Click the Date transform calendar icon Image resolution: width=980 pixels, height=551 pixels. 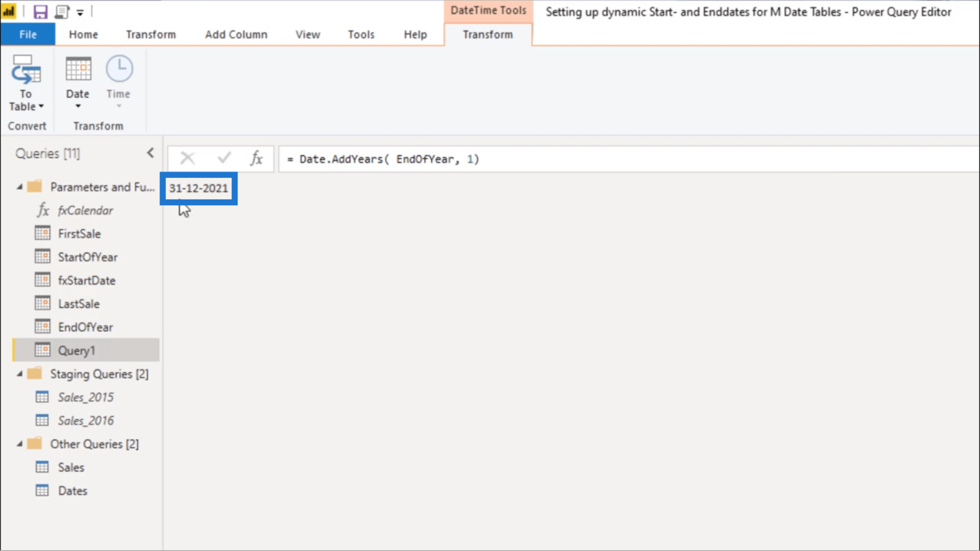pyautogui.click(x=78, y=69)
